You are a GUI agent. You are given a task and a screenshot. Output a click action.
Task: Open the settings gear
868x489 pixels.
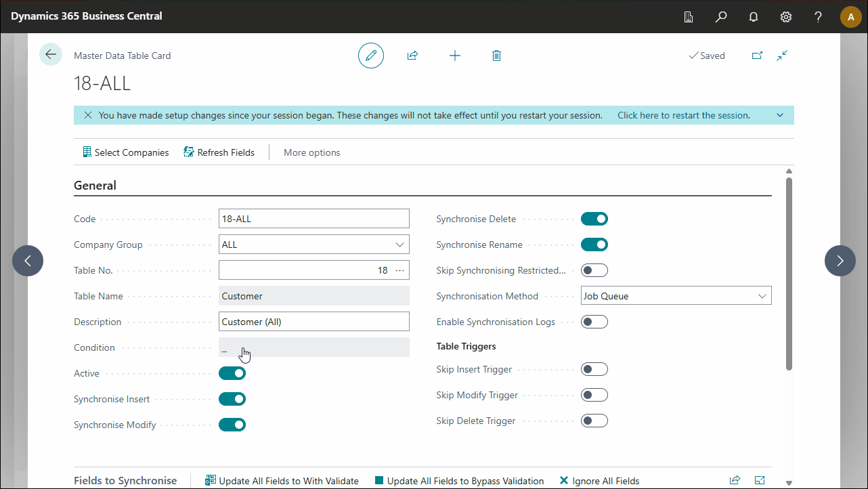786,16
